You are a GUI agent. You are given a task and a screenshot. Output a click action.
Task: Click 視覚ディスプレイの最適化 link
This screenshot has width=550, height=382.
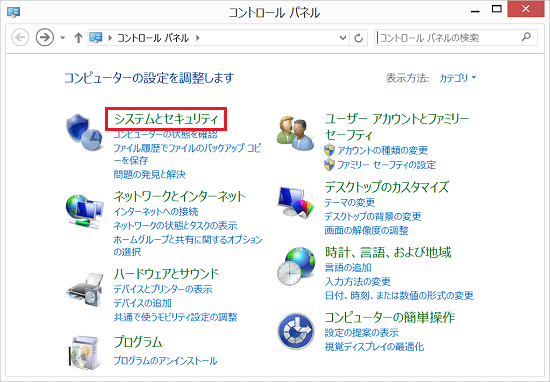(374, 347)
